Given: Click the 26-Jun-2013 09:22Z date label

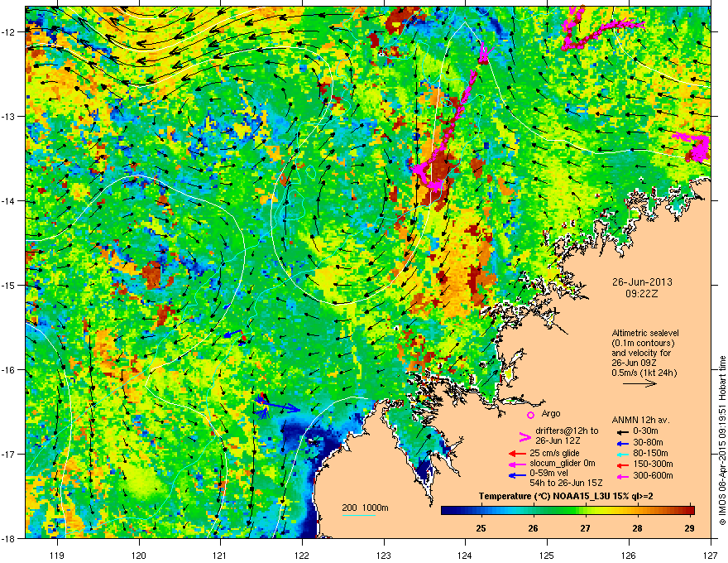Looking at the screenshot, I should click(x=642, y=288).
